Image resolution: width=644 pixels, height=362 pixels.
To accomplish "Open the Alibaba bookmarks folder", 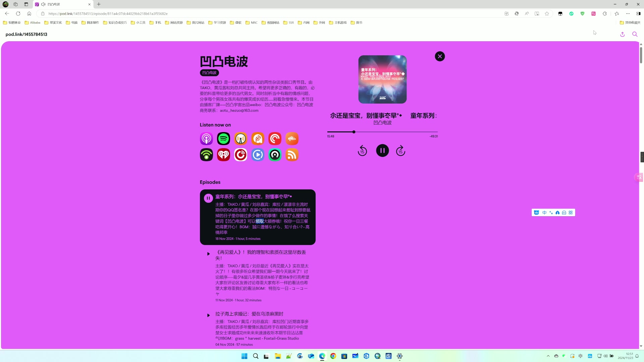I will point(33,23).
